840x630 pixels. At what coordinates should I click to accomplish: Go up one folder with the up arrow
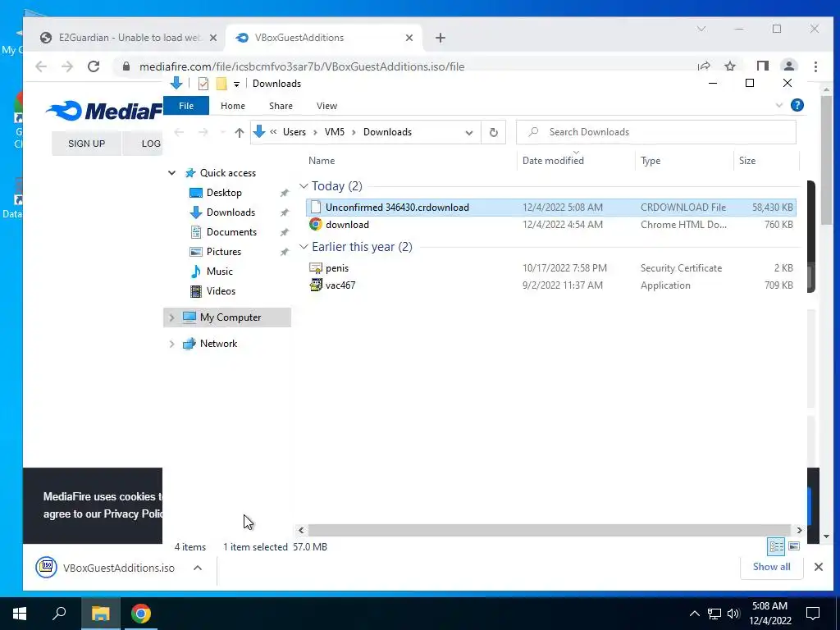239,132
